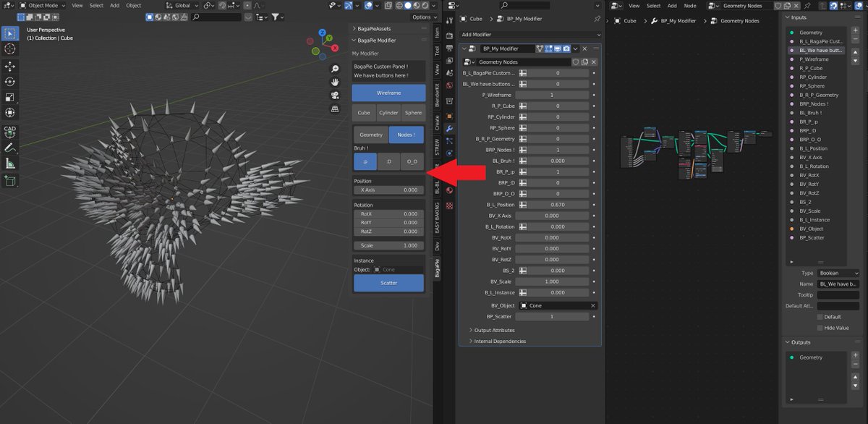Toggle camera view icon in viewport

[335, 95]
